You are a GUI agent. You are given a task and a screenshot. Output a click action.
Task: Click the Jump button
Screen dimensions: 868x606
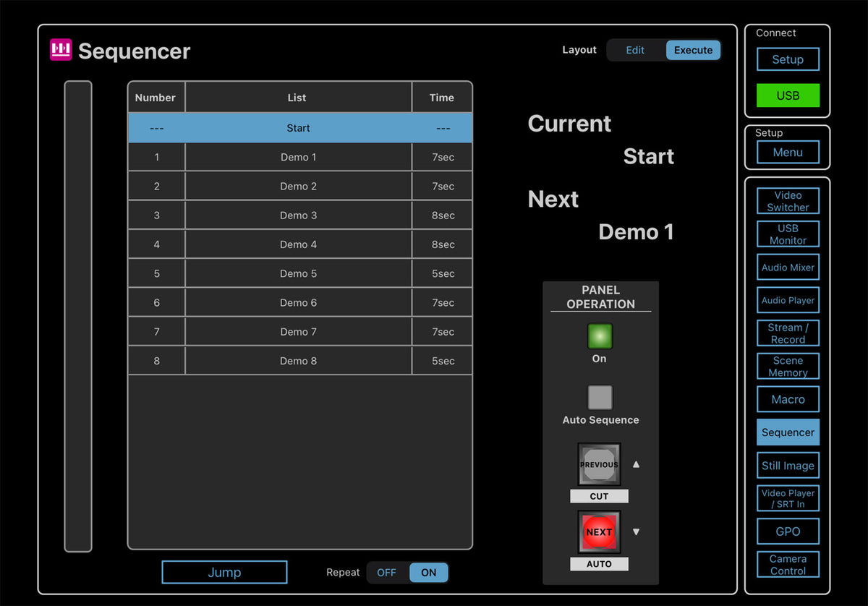[x=224, y=572]
